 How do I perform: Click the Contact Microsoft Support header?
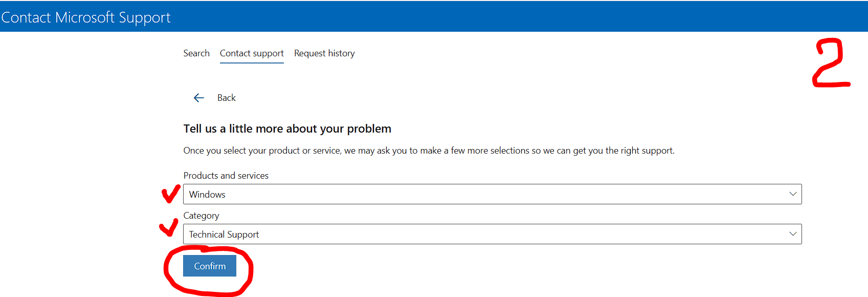click(x=85, y=16)
